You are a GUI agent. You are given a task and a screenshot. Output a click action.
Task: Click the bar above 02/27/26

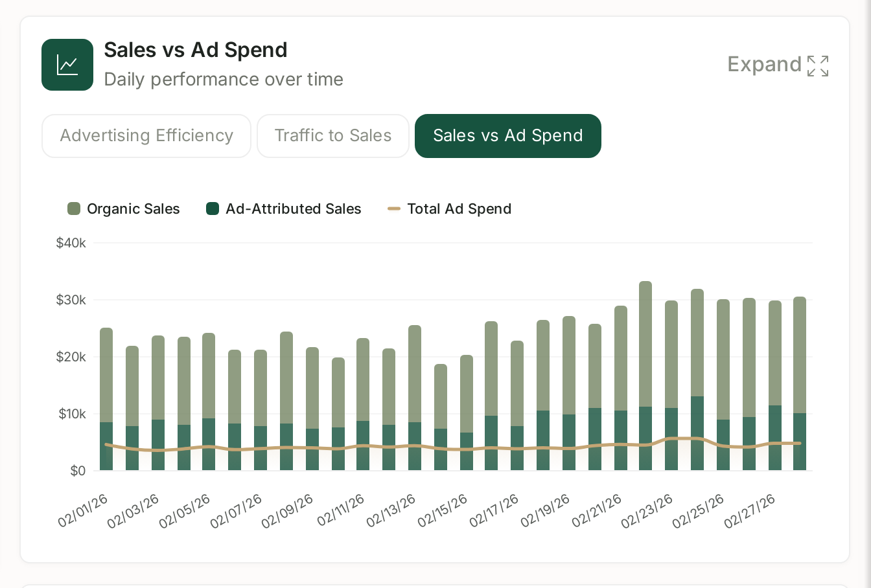775,385
